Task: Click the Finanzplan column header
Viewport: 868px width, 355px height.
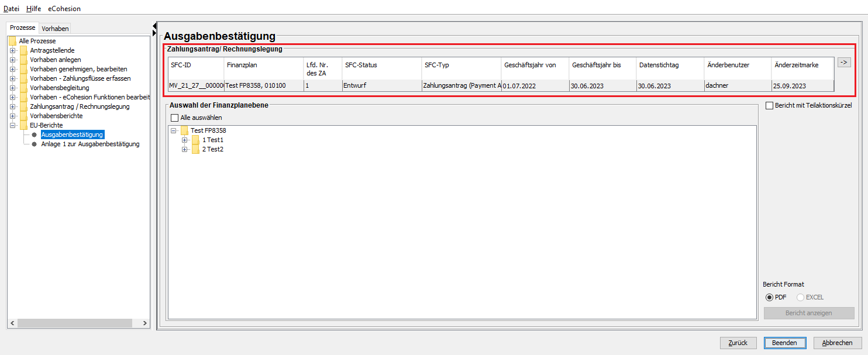Action: [x=264, y=68]
